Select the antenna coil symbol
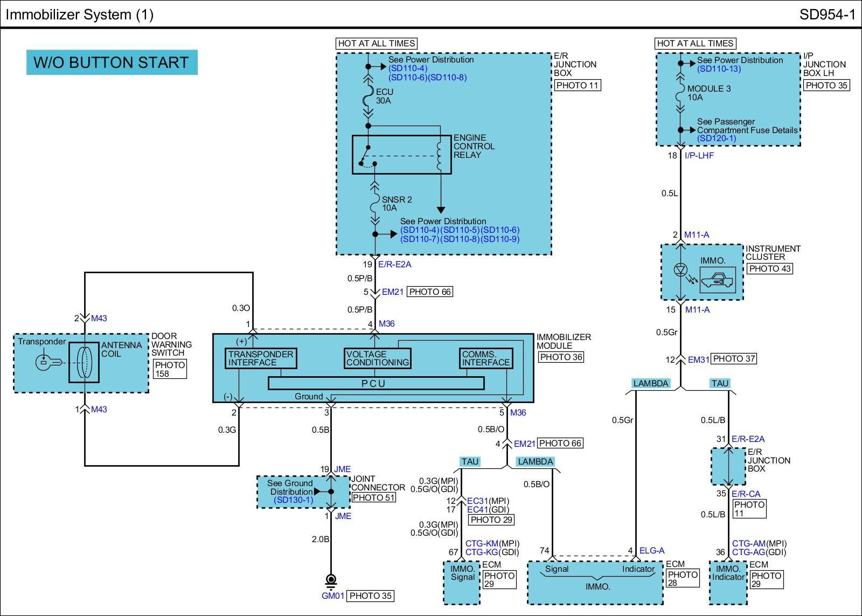The height and width of the screenshot is (616, 862). click(84, 362)
